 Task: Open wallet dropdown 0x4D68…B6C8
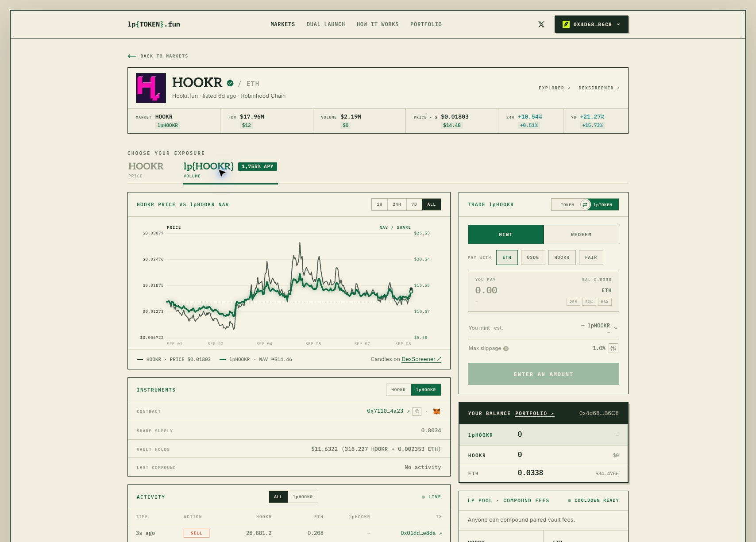pyautogui.click(x=591, y=24)
